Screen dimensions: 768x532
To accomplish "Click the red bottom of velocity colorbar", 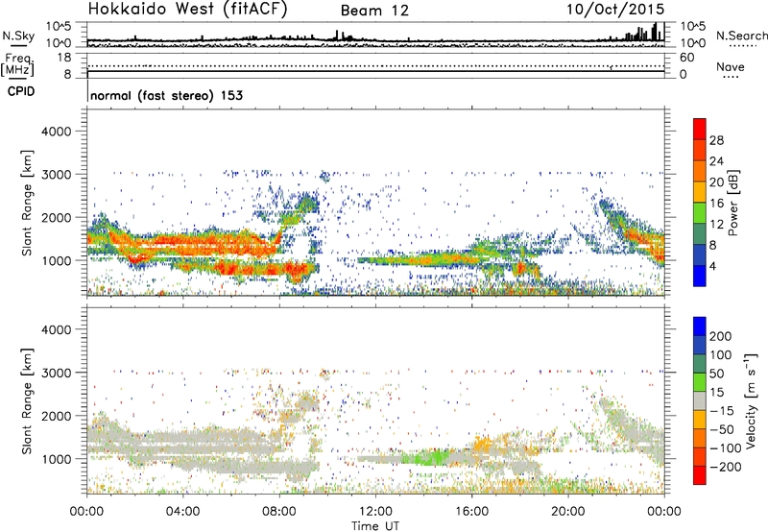I will coord(700,475).
